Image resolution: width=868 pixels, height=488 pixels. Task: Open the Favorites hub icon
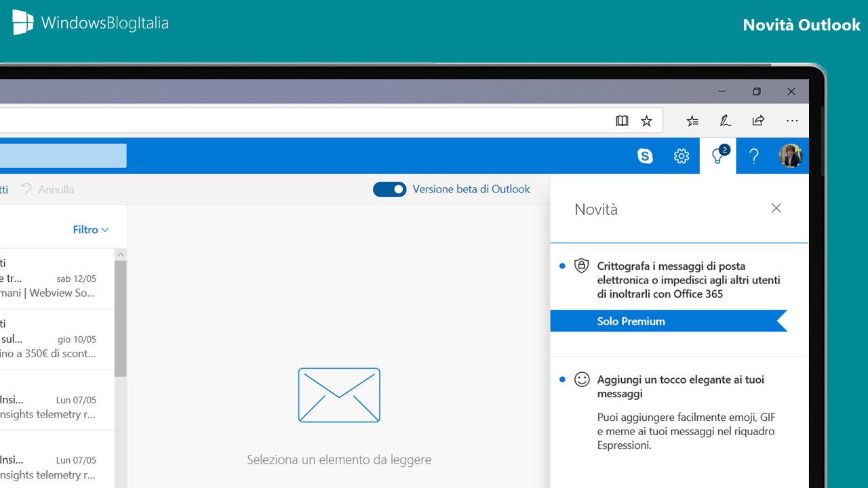(x=692, y=121)
